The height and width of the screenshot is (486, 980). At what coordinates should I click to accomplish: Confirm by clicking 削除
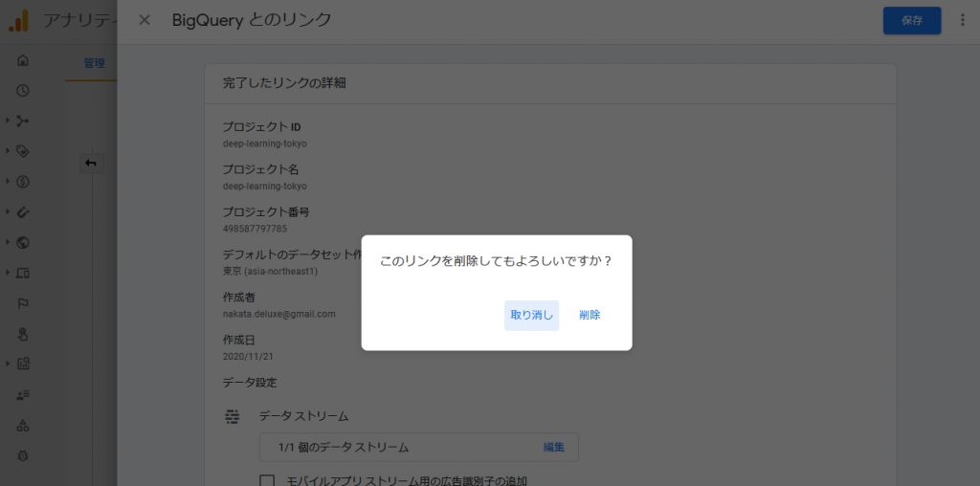[x=590, y=316]
